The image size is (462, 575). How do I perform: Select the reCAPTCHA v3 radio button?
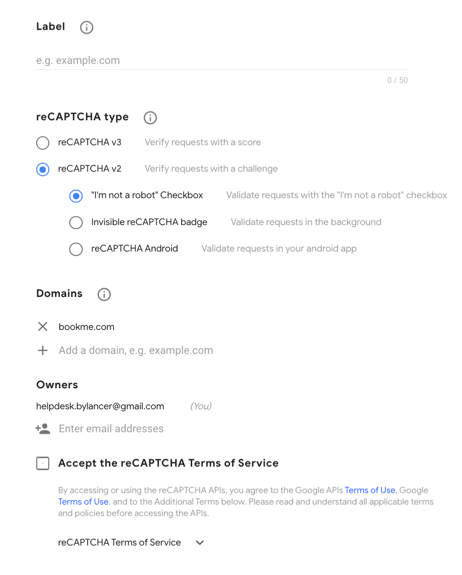[43, 143]
